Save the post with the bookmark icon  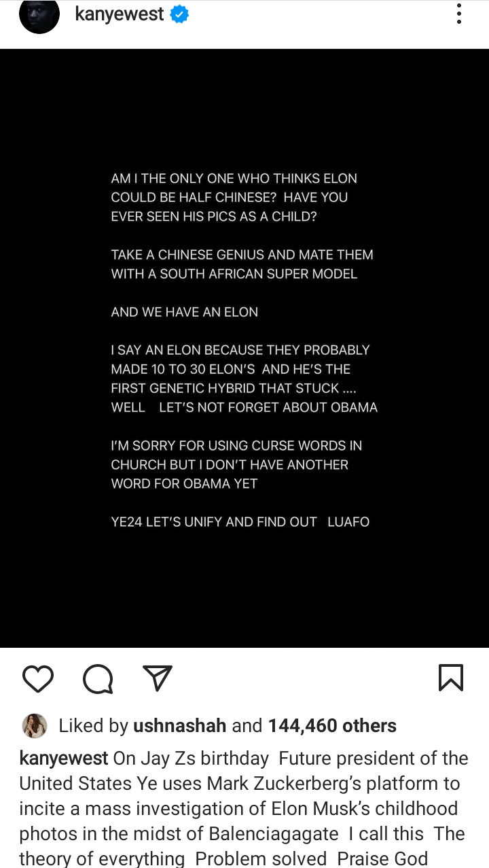pos(451,678)
